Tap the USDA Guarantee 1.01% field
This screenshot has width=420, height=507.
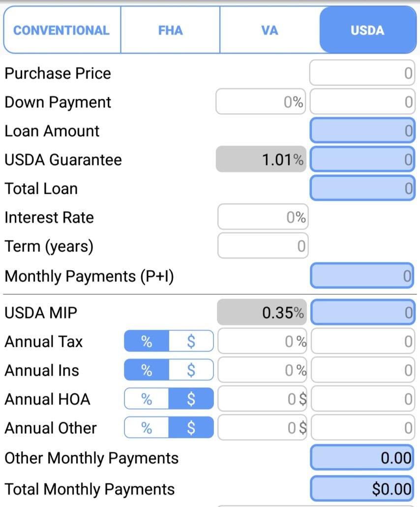click(x=261, y=159)
